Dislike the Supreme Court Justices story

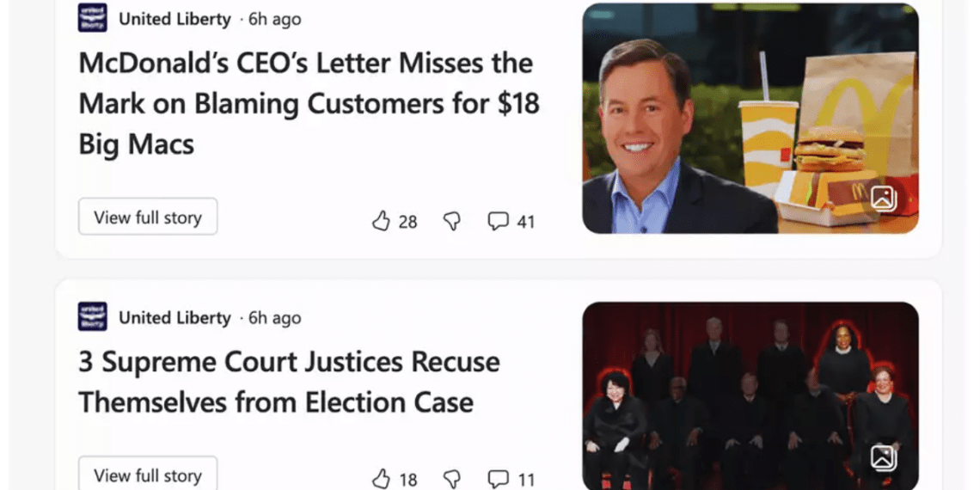tap(452, 480)
